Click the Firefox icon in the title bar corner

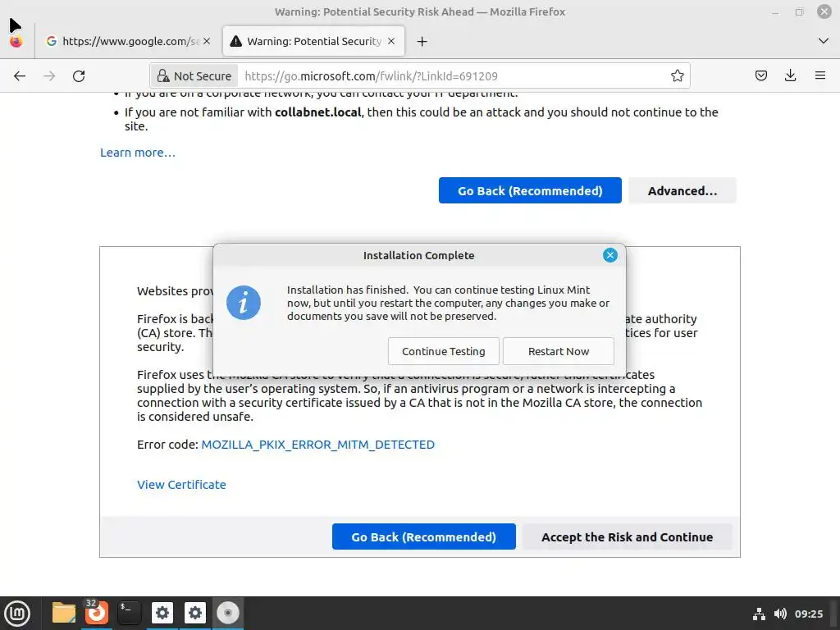[16, 41]
